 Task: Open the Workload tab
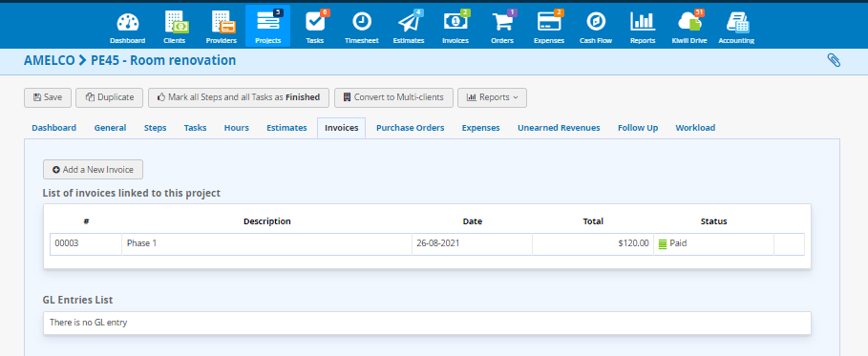(x=695, y=128)
